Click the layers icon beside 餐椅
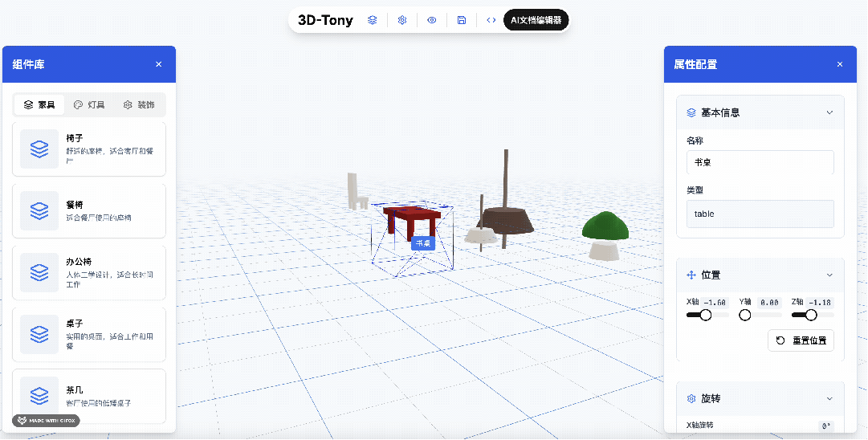This screenshot has height=440, width=868. (x=39, y=211)
